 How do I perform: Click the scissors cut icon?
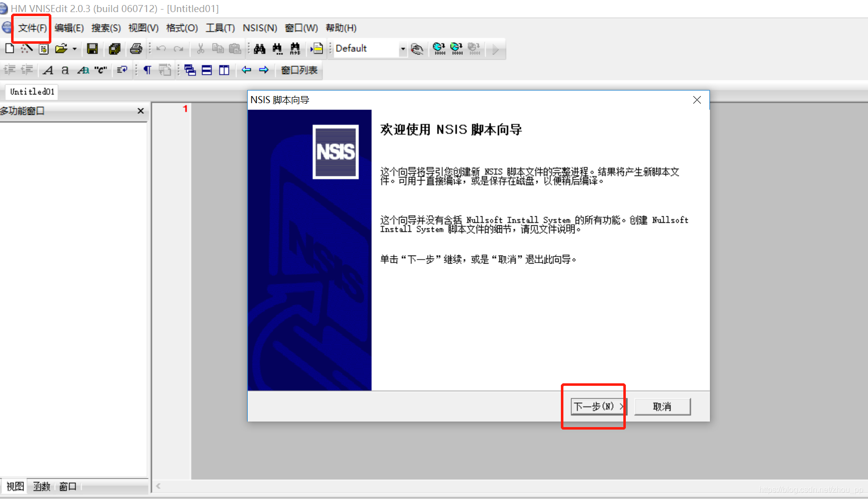coord(200,48)
